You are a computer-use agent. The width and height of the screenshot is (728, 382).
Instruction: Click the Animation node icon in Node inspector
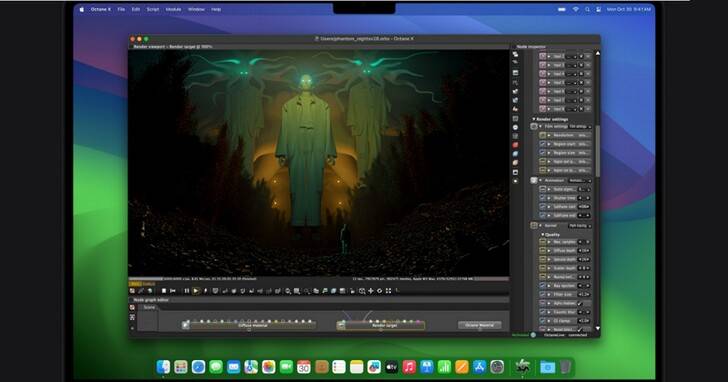pyautogui.click(x=534, y=181)
